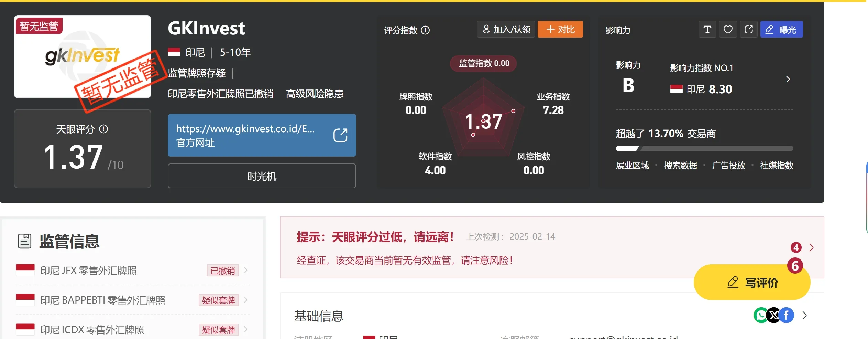Expand the warning banner chevron
This screenshot has height=339, width=868.
pos(811,247)
